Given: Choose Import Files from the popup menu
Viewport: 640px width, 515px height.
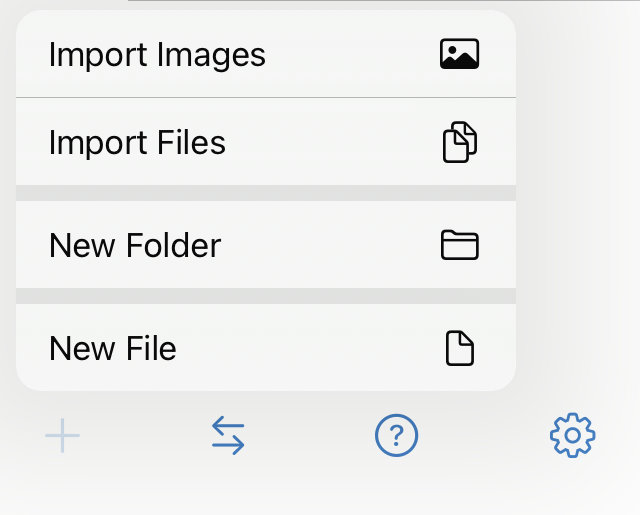Looking at the screenshot, I should (266, 142).
